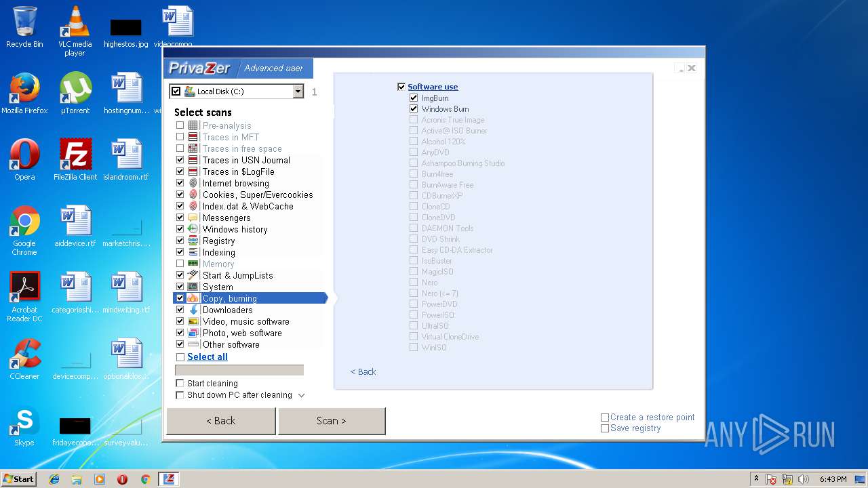Click the Video, music software icon
The image size is (868, 488).
click(x=193, y=321)
